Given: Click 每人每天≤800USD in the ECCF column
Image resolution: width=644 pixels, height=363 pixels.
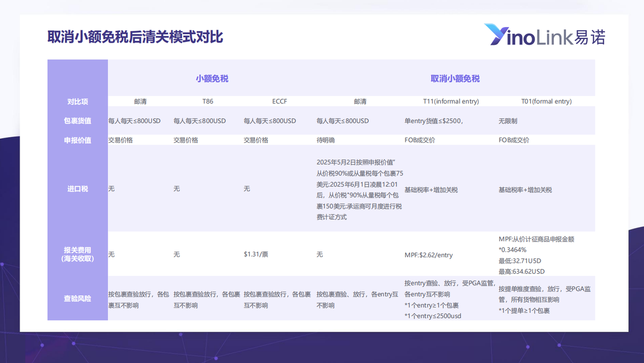Looking at the screenshot, I should [270, 121].
